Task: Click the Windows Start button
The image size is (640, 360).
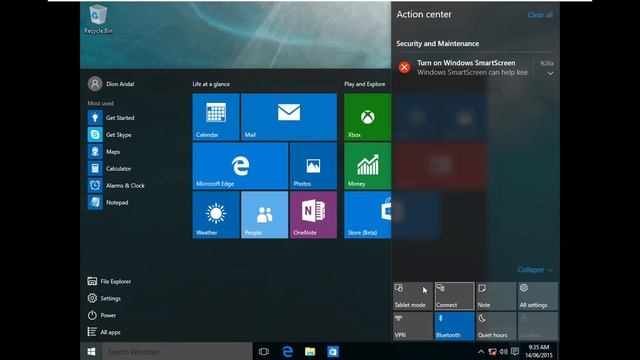Action: pyautogui.click(x=91, y=351)
